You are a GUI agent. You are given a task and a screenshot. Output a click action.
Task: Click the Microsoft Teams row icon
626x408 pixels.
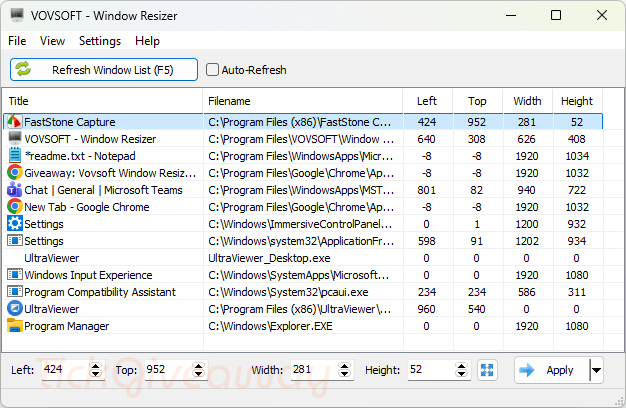click(x=14, y=190)
